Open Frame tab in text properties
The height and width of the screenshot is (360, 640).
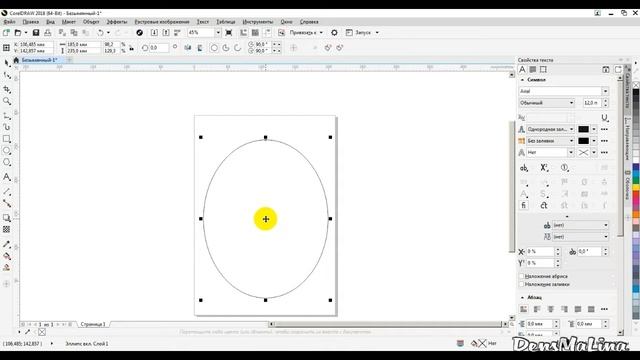543,69
